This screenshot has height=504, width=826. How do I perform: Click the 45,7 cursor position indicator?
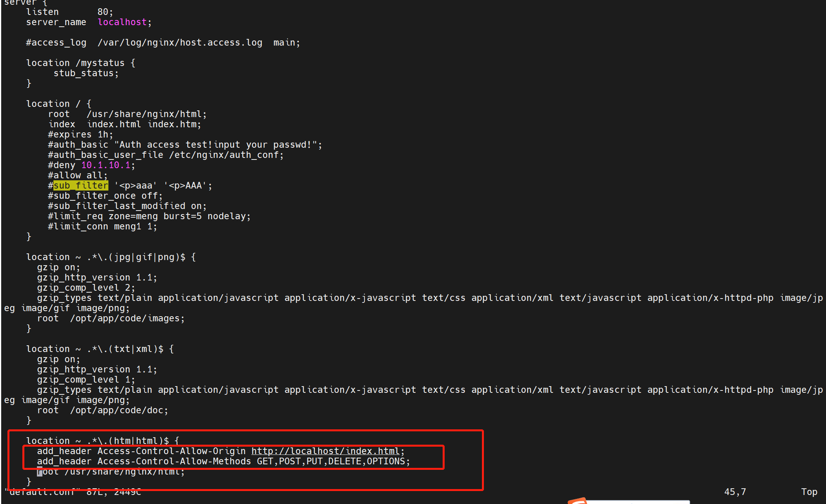[734, 492]
